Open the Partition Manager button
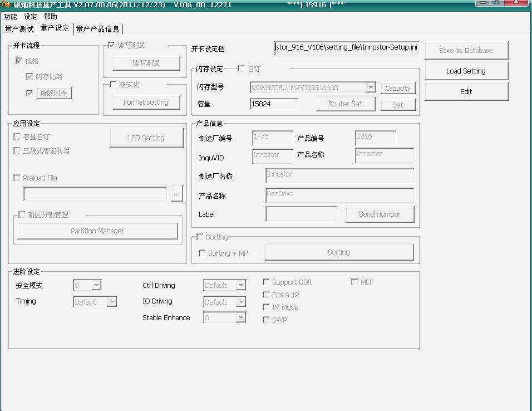 [x=97, y=231]
